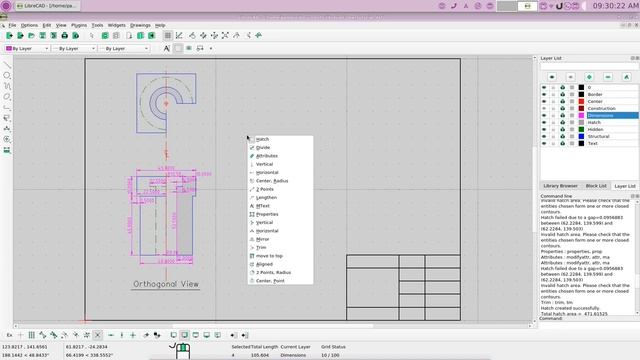Choose Trim from the context menu

pyautogui.click(x=280, y=248)
